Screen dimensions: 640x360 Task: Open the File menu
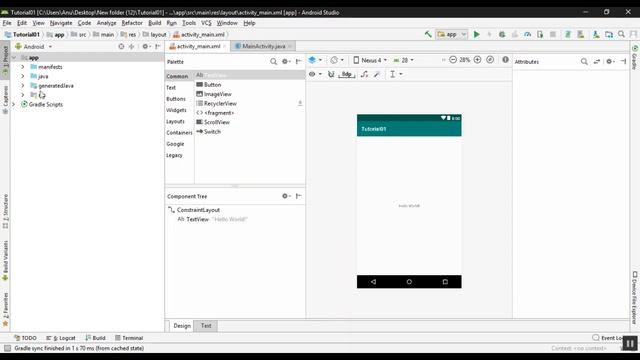click(x=7, y=23)
